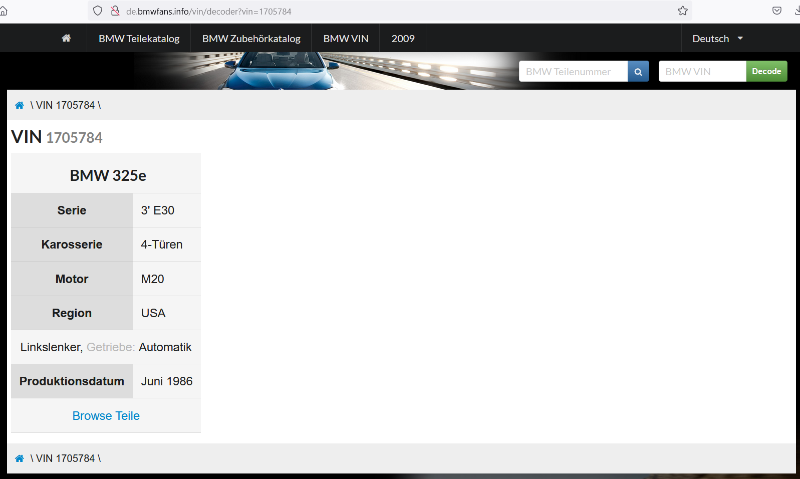Open the BMW Zubehörkatalog menu
Viewport: 800px width, 479px height.
click(x=251, y=38)
